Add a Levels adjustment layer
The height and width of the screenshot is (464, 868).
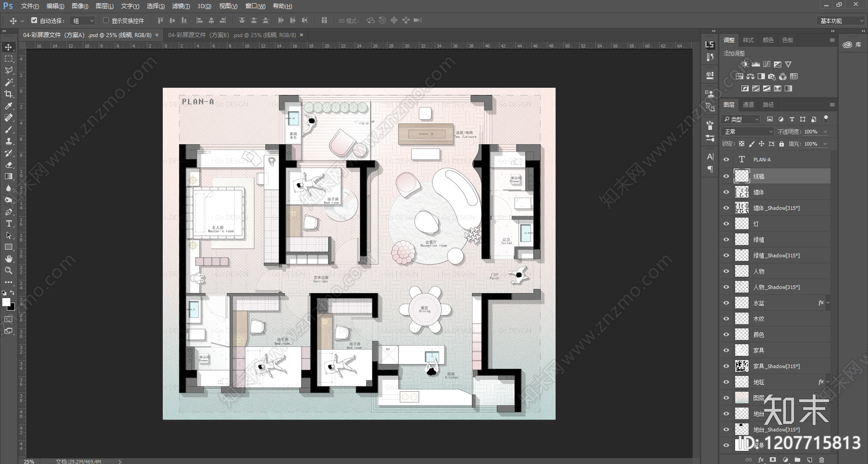tap(756, 64)
